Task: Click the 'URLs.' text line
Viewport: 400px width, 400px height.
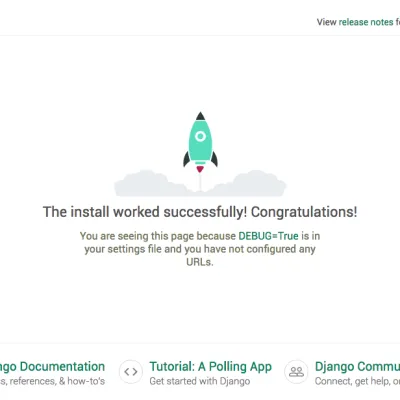Action: [200, 262]
